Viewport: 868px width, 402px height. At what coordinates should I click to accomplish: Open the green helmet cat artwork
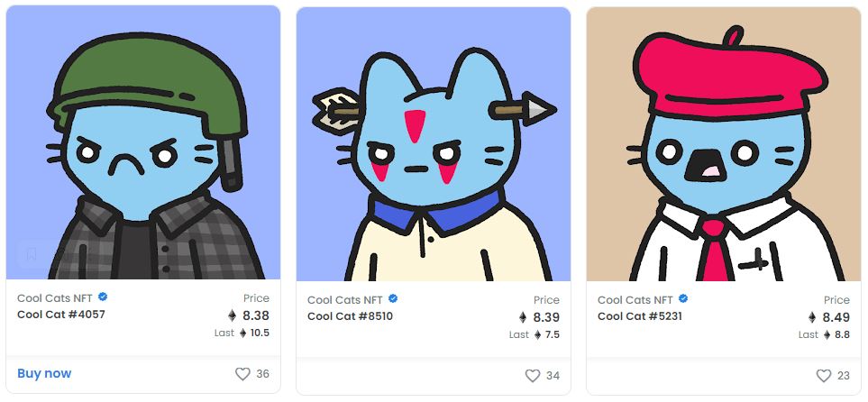tap(143, 142)
